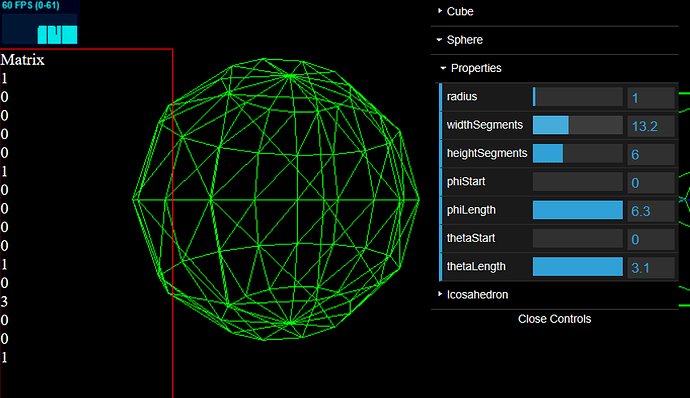Click the green wireframe sphere
This screenshot has width=690, height=398.
click(276, 199)
